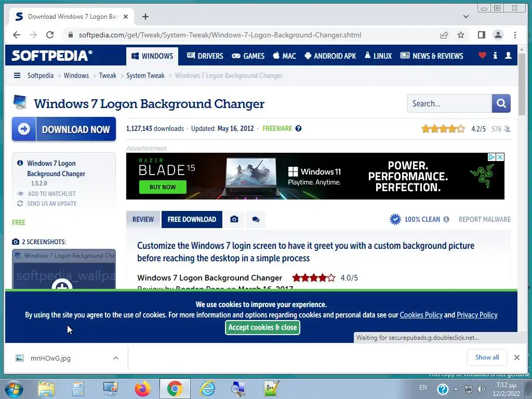Open the Chrome profile avatar

(x=498, y=35)
